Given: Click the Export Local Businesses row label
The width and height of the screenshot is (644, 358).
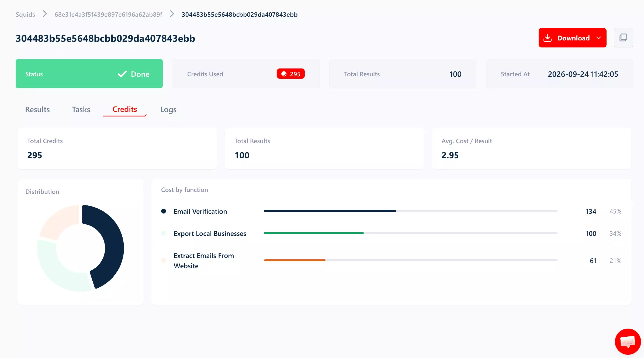Looking at the screenshot, I should pyautogui.click(x=210, y=233).
